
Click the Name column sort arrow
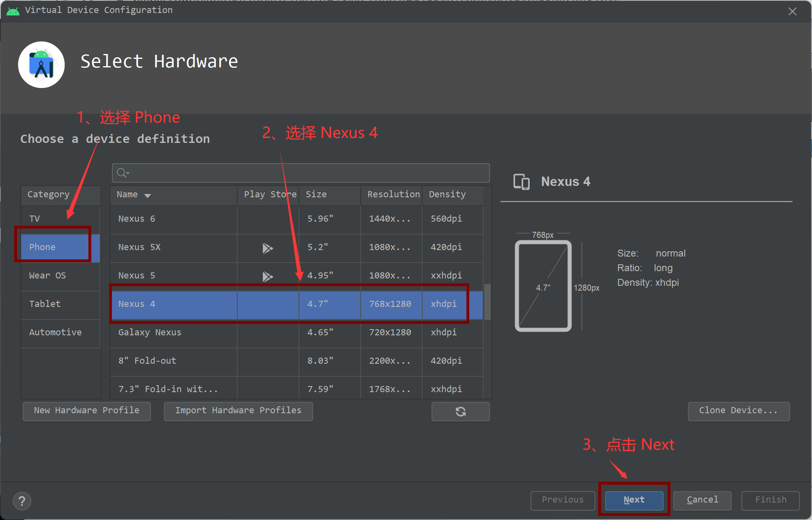coord(148,196)
